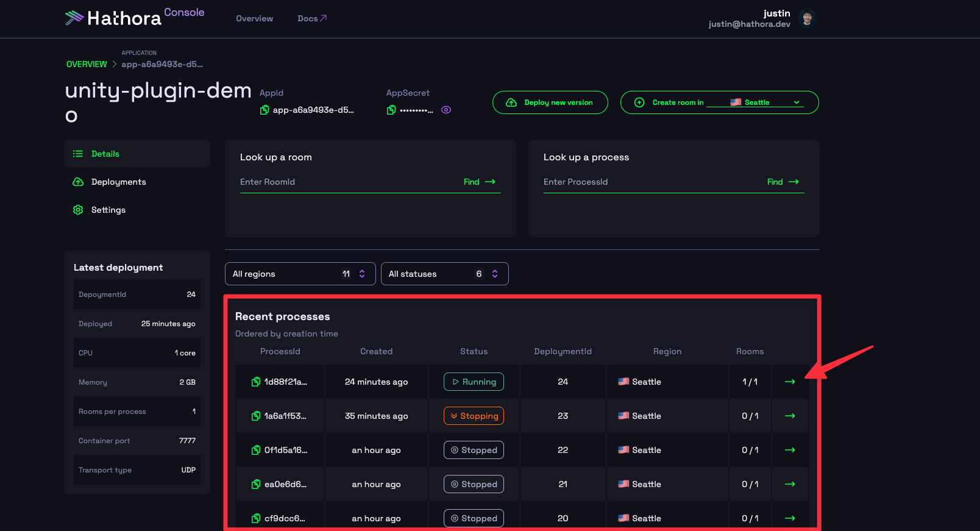The image size is (980, 531).
Task: Click DeploymentId 24 in Latest deployment
Action: pos(191,294)
